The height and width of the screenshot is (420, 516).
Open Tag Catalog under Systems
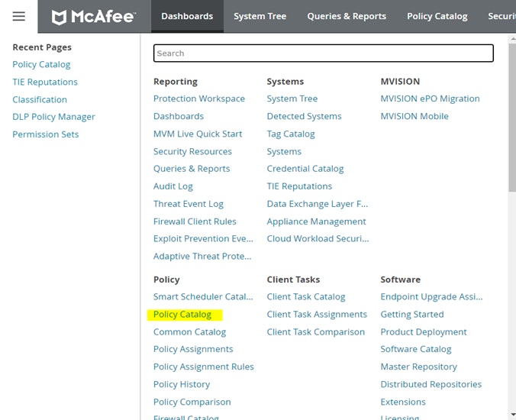coord(290,134)
